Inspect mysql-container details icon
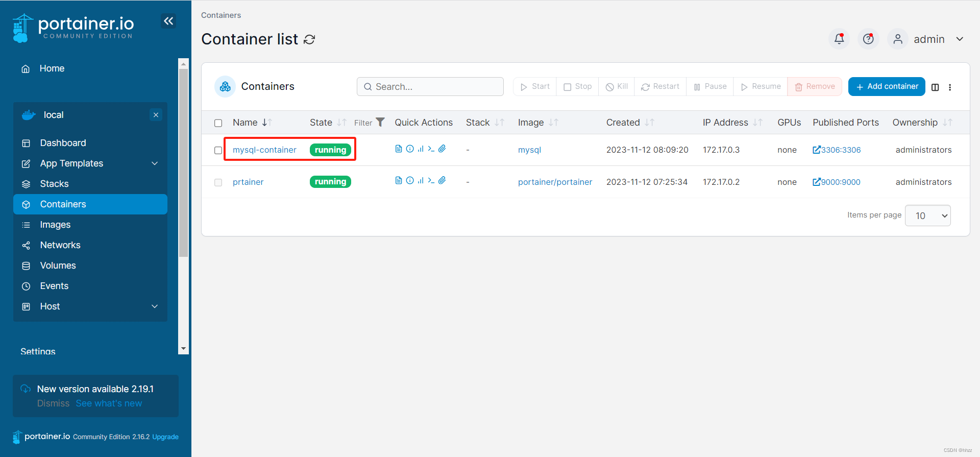 pos(410,149)
